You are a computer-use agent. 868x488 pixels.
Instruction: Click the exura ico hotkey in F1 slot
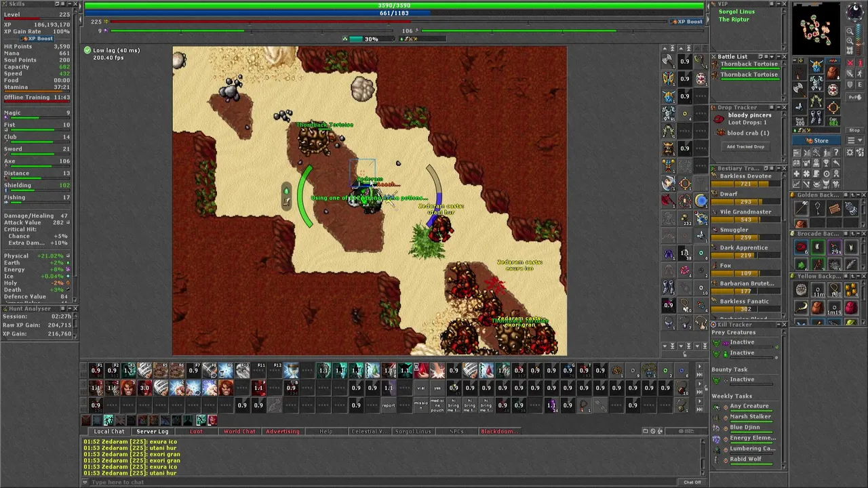click(x=96, y=370)
